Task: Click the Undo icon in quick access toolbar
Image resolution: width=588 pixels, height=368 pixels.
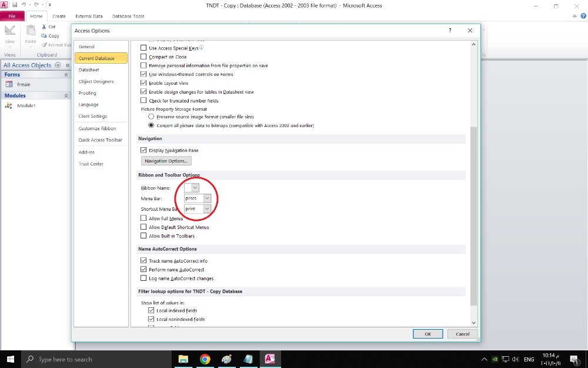Action: coord(24,5)
